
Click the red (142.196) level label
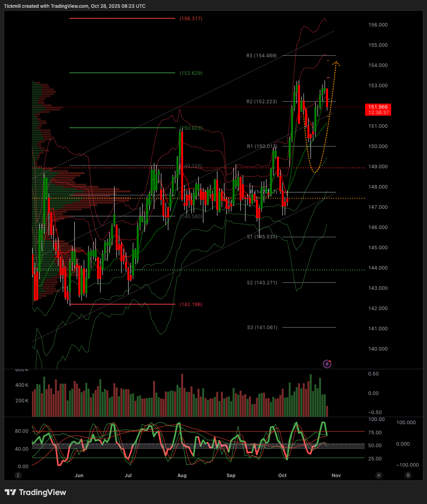point(191,305)
